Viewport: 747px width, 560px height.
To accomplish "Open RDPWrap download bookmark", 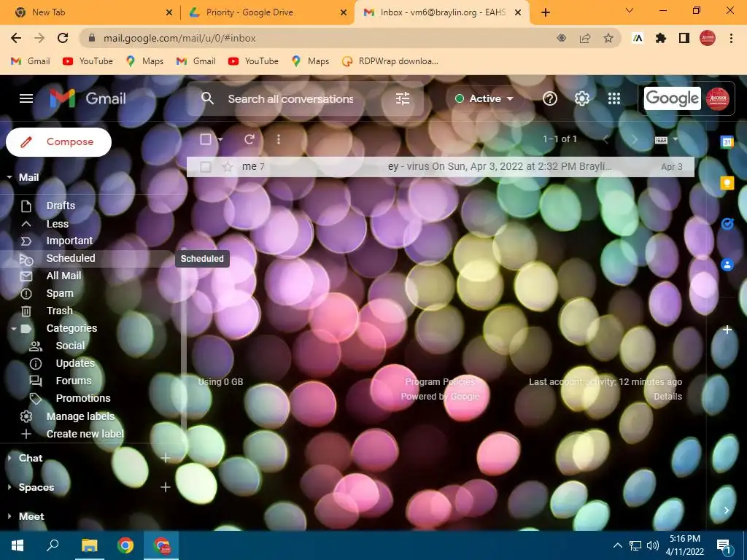I will 390,61.
